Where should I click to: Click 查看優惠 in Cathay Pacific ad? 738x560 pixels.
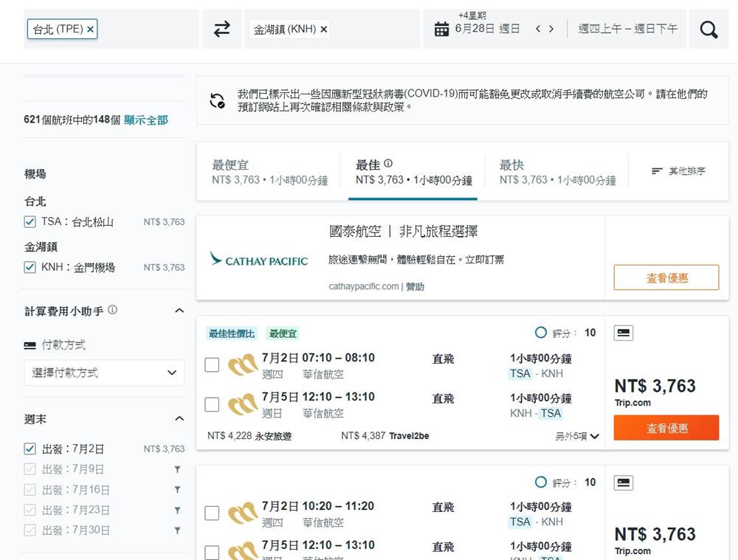click(x=666, y=277)
